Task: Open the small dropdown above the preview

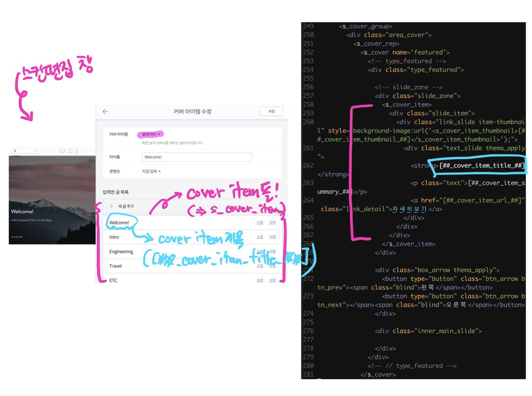Action: click(x=25, y=151)
